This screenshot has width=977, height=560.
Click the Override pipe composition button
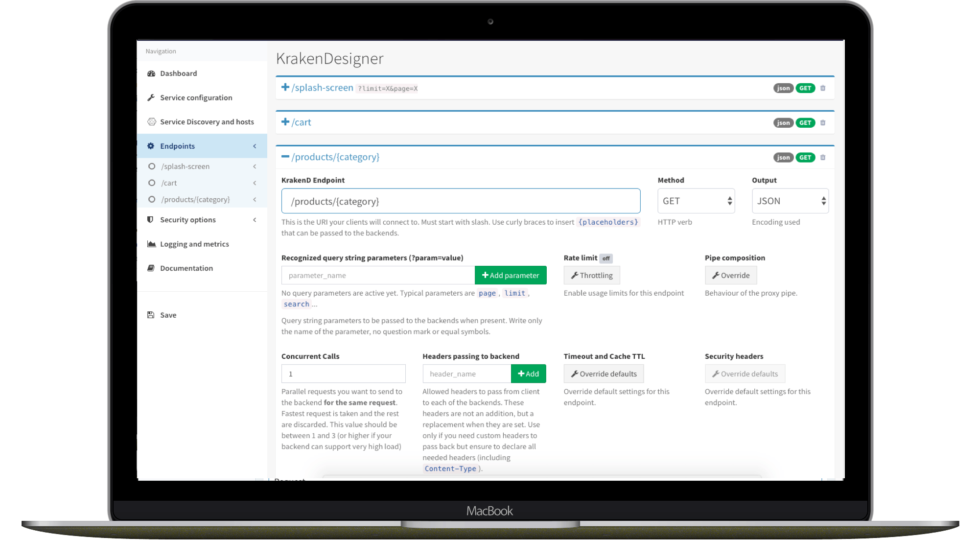pos(731,275)
